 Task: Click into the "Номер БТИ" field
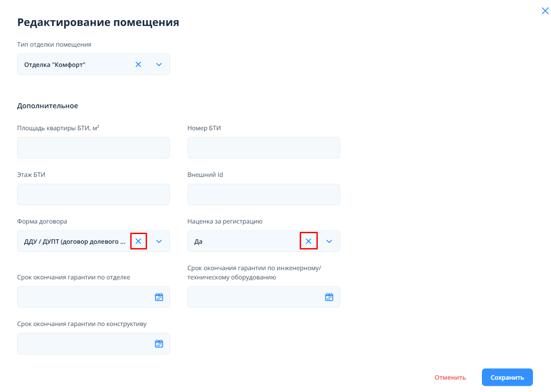click(264, 148)
